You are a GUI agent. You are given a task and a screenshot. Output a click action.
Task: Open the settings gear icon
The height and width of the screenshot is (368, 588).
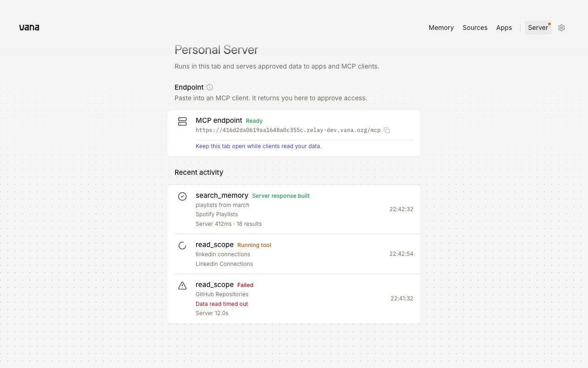click(561, 28)
